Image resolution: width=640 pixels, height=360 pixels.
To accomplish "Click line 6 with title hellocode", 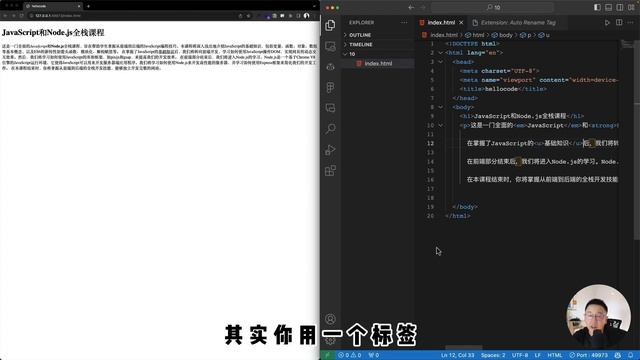I will tap(503, 89).
